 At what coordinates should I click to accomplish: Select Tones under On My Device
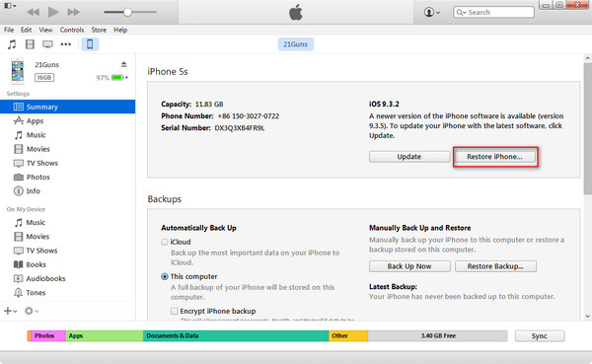[67, 293]
